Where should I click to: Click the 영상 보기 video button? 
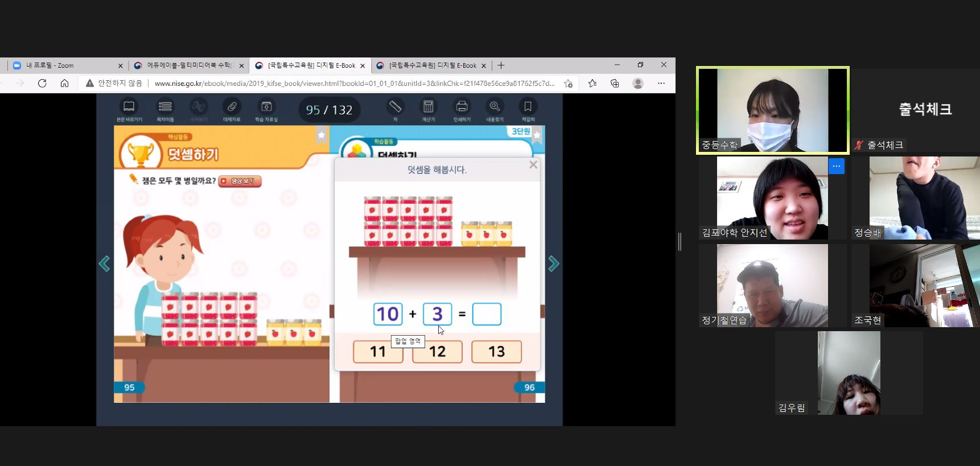[240, 181]
